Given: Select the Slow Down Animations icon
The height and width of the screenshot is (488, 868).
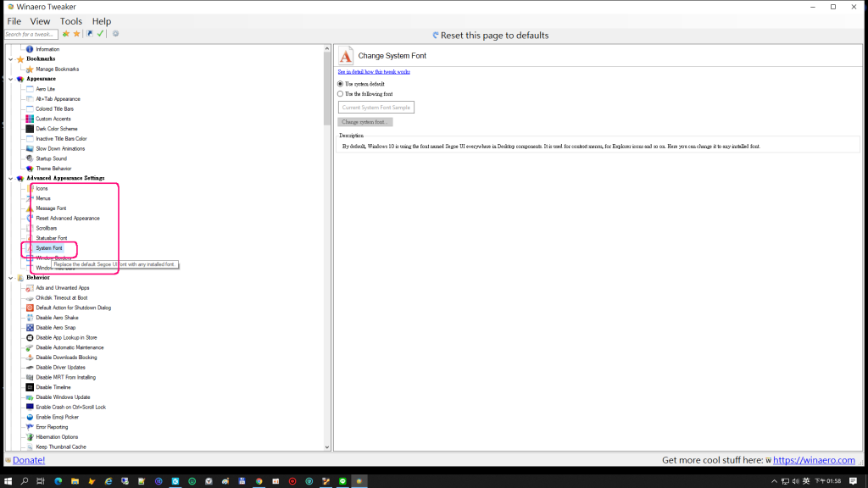Looking at the screenshot, I should pos(30,149).
